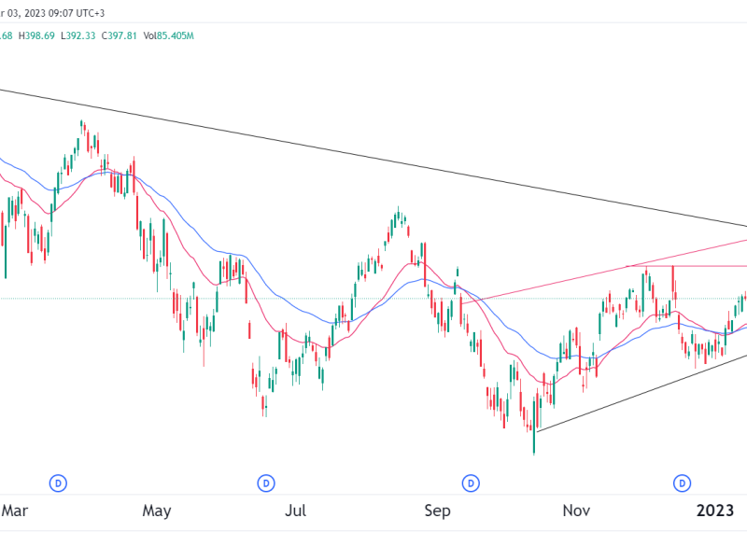The image size is (747, 560).
Task: Click the dividend marker nearest the Mar label
Action: click(58, 483)
